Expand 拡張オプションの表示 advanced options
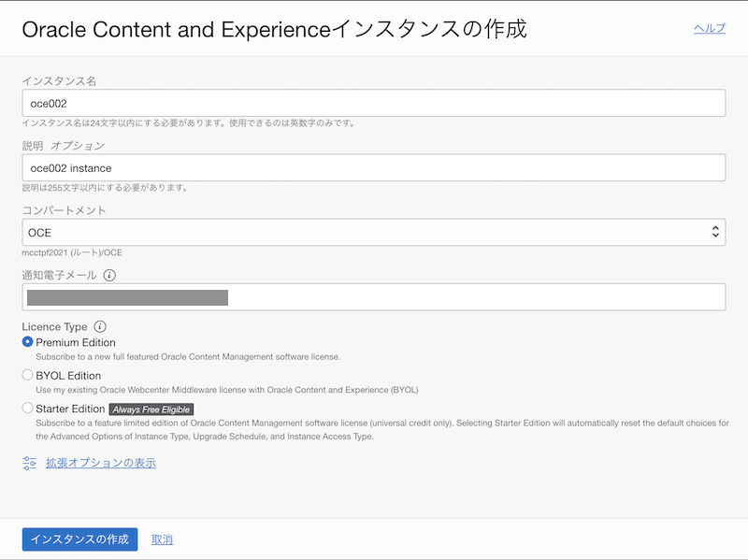748x560 pixels. [x=101, y=463]
